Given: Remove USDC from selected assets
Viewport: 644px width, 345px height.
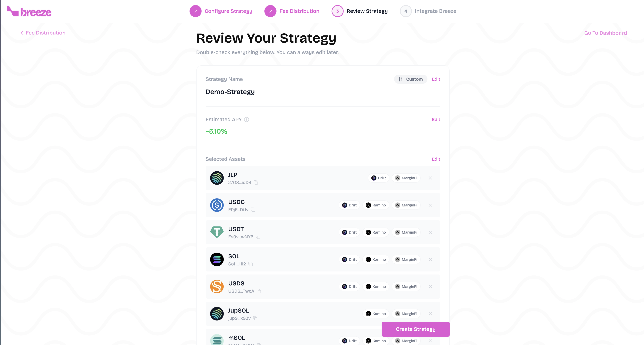Looking at the screenshot, I should click(430, 205).
